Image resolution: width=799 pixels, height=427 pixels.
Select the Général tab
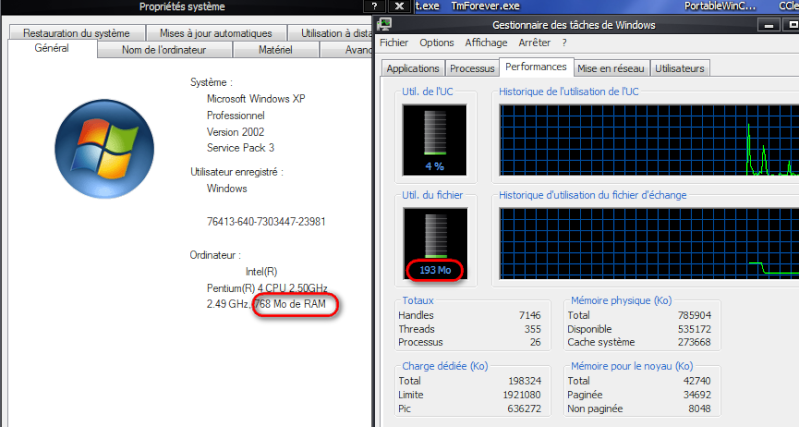click(x=51, y=48)
